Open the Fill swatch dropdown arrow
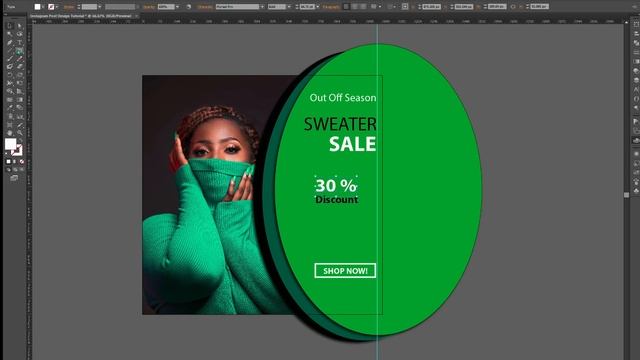The image size is (640, 360). coord(43,7)
